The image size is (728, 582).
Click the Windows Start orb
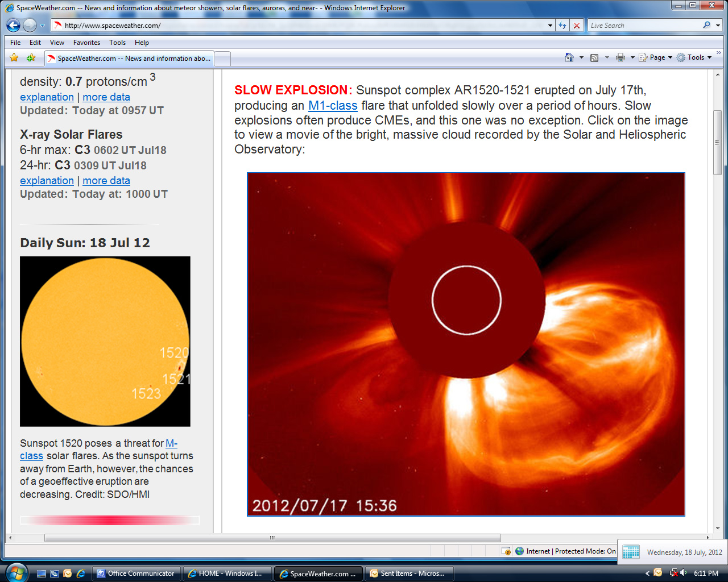(15, 572)
